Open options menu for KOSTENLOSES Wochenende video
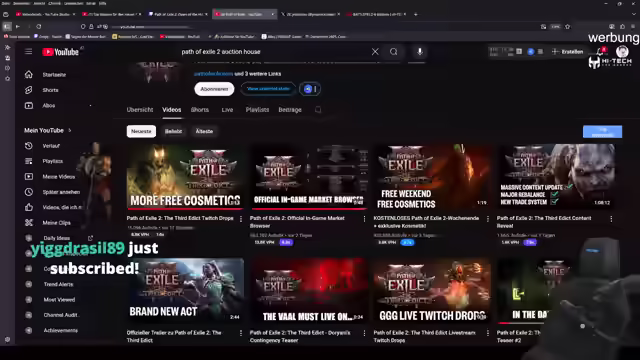 coord(488,219)
